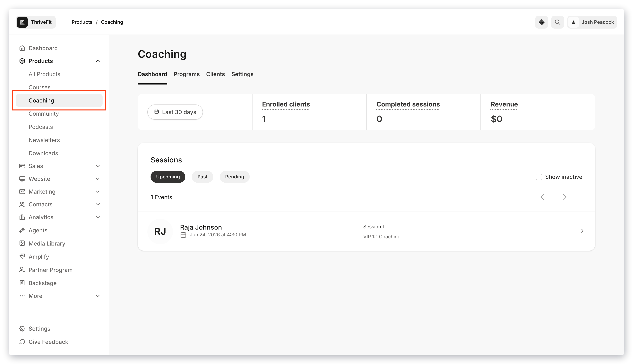This screenshot has height=364, width=633.
Task: Click the Media Library image icon
Action: coord(22,243)
